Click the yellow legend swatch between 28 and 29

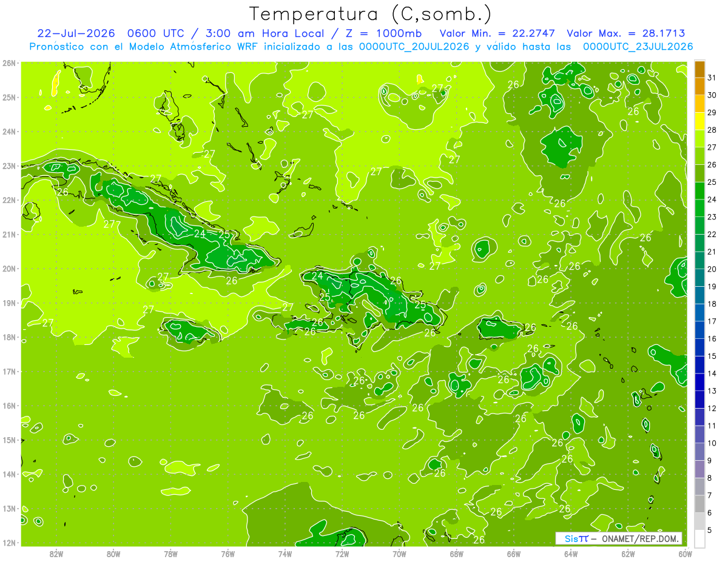point(699,121)
